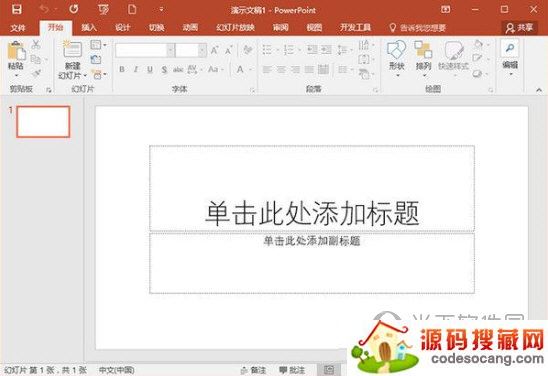Open the Customize Quick Access Toolbar arrow
Image resolution: width=548 pixels, height=376 pixels.
click(161, 9)
